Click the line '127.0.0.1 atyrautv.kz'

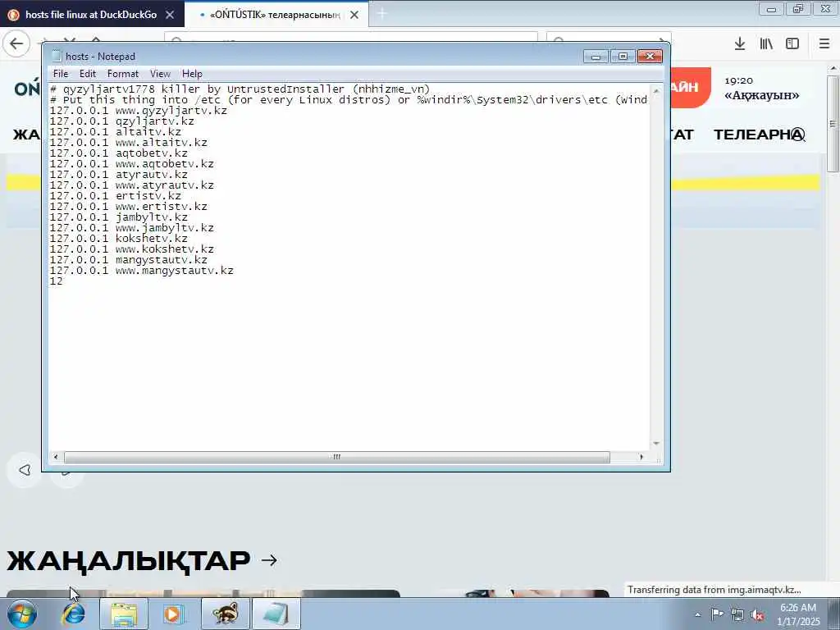(x=118, y=175)
